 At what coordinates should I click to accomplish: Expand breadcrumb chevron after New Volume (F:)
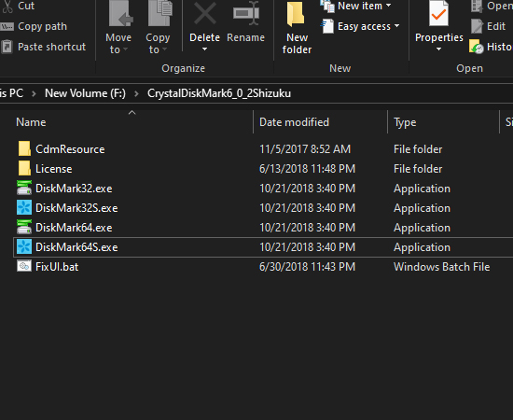click(136, 93)
